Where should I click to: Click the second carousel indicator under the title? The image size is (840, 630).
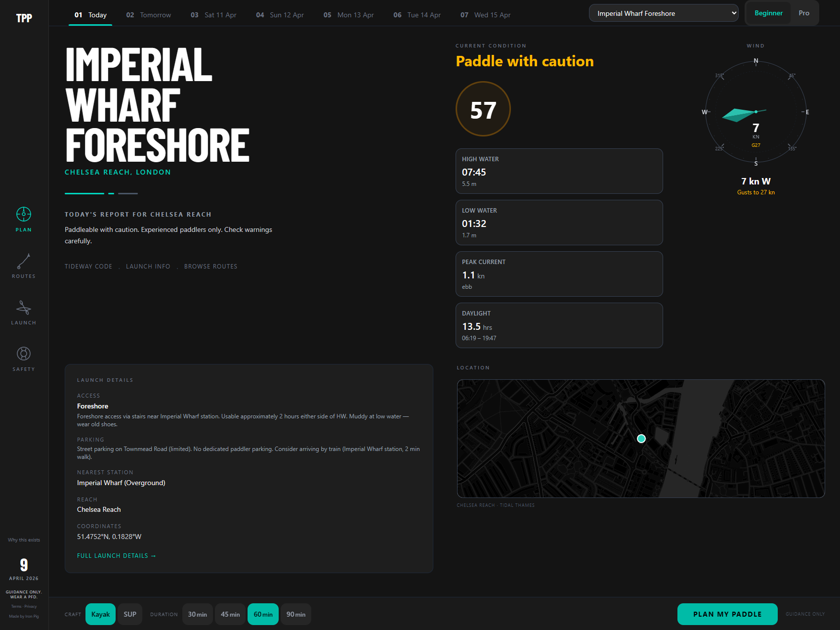pos(111,193)
